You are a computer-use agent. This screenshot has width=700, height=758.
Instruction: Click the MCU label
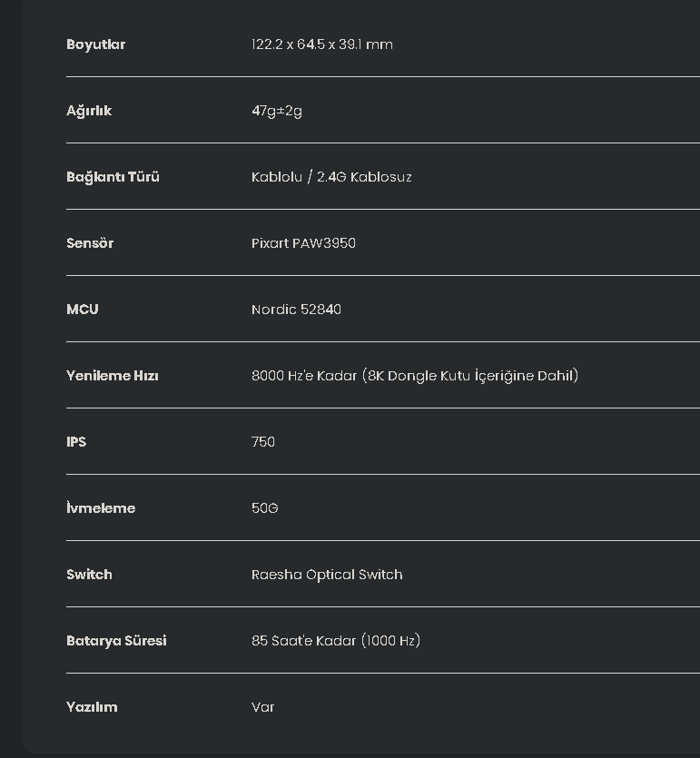point(83,310)
